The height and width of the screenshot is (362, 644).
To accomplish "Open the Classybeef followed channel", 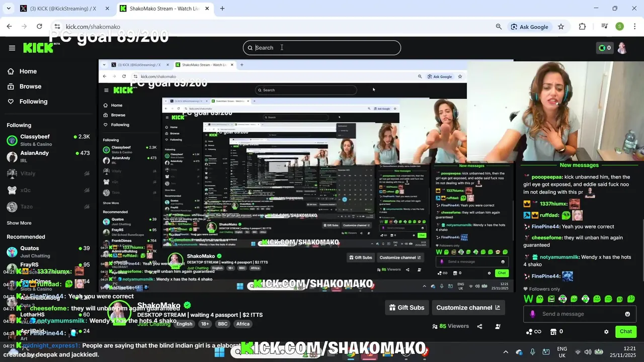I will point(48,140).
